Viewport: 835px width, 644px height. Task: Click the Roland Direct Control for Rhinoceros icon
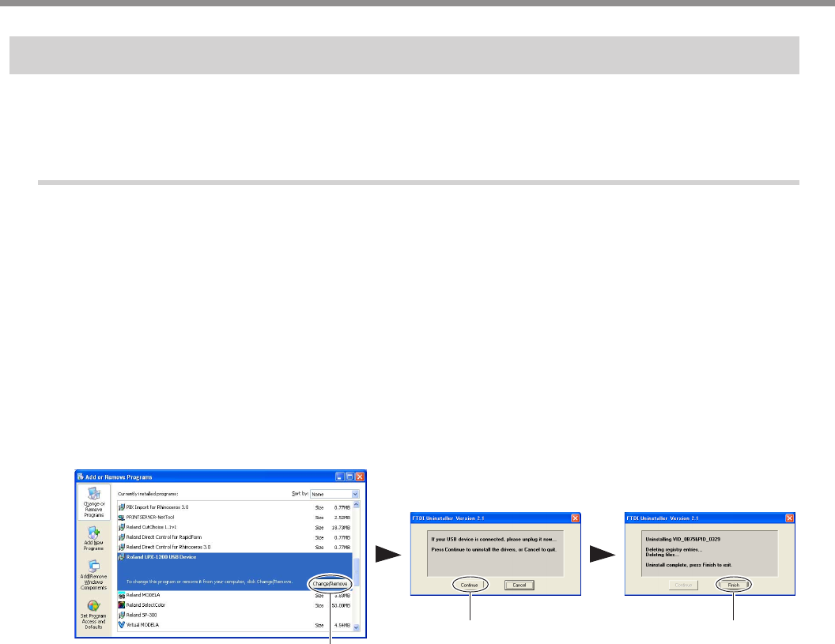tap(122, 547)
